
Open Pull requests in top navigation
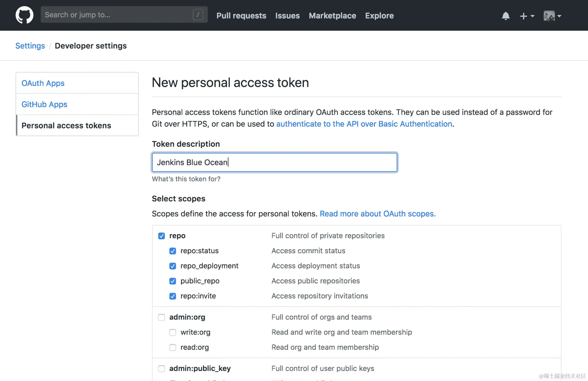pos(241,16)
